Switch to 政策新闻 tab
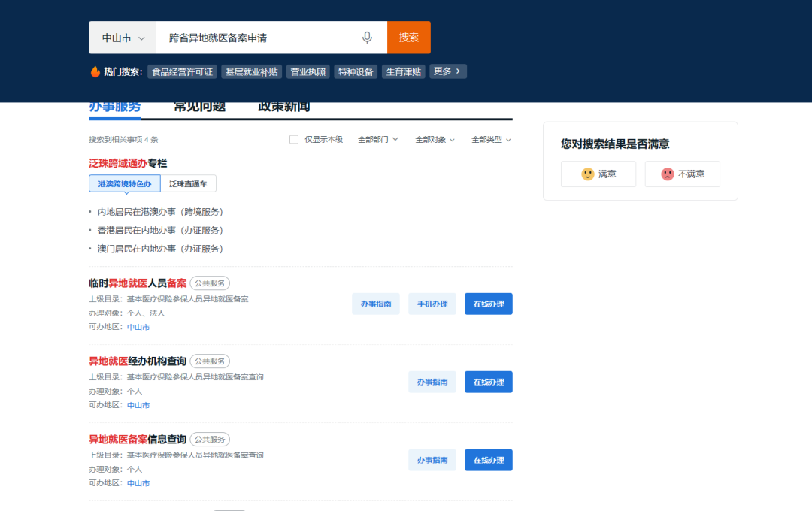Viewport: 812px width, 511px height. tap(283, 107)
